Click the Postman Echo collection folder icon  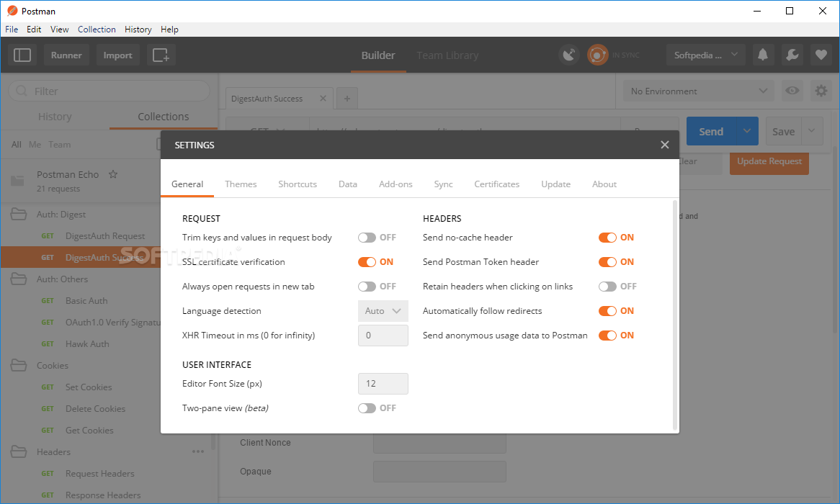coord(18,181)
